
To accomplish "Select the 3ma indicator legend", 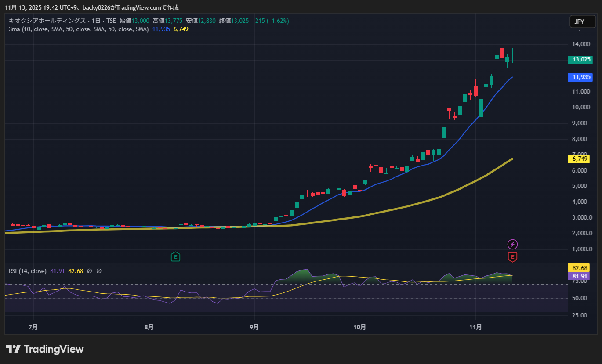I will [x=78, y=29].
